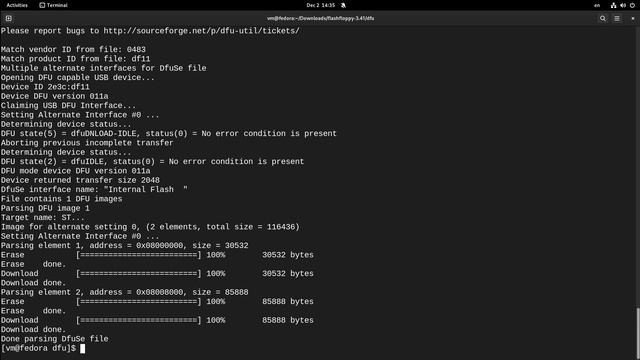Open the Activities overview
Viewport: 640px width, 360px height.
click(17, 5)
